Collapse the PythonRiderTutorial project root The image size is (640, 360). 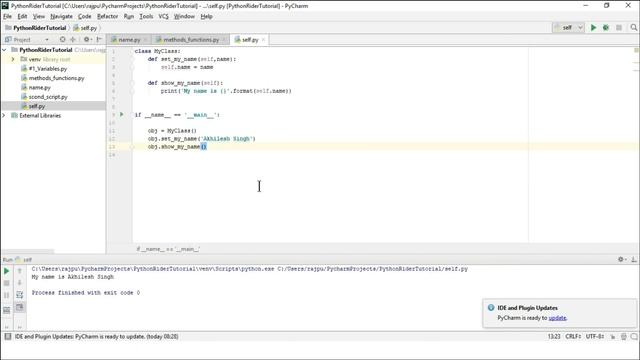pos(4,50)
